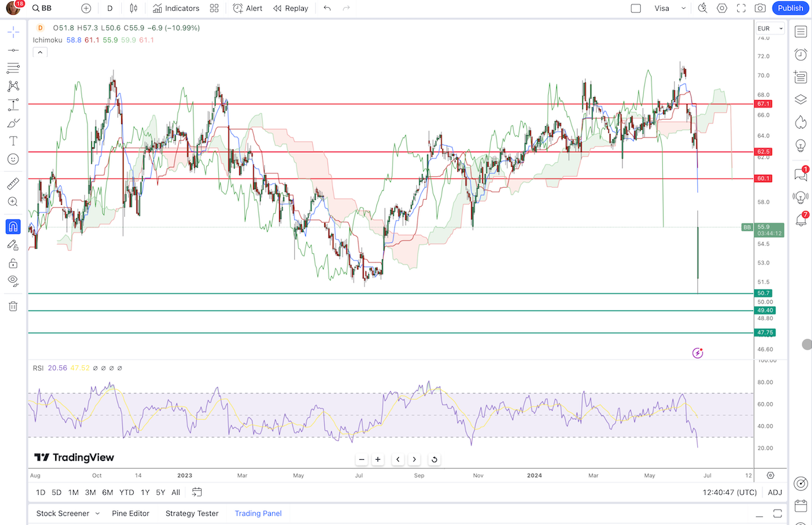Viewport: 812px width, 525px height.
Task: Set the time range to 1Y
Action: coord(145,492)
